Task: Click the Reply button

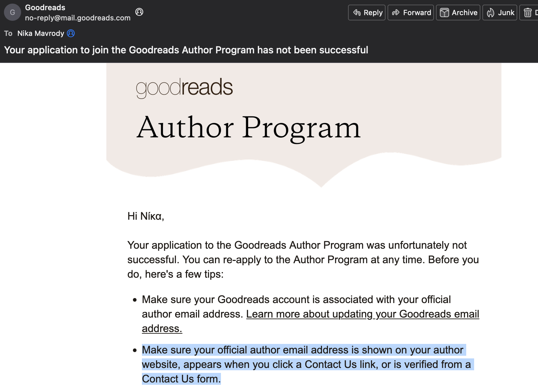Action: tap(367, 13)
